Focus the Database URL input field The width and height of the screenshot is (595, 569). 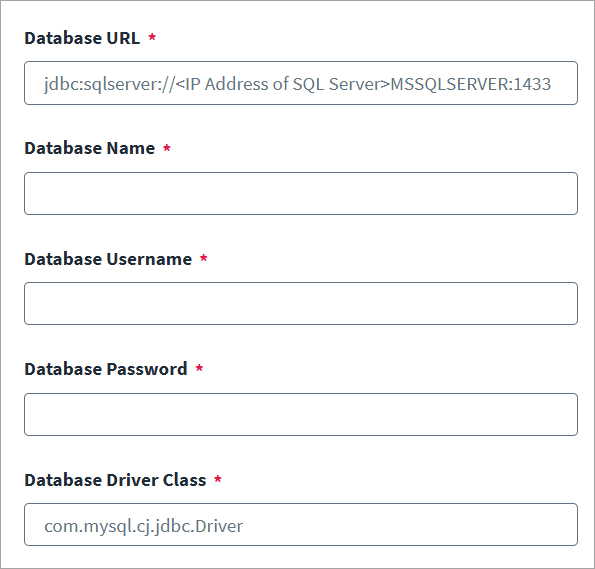[301, 83]
